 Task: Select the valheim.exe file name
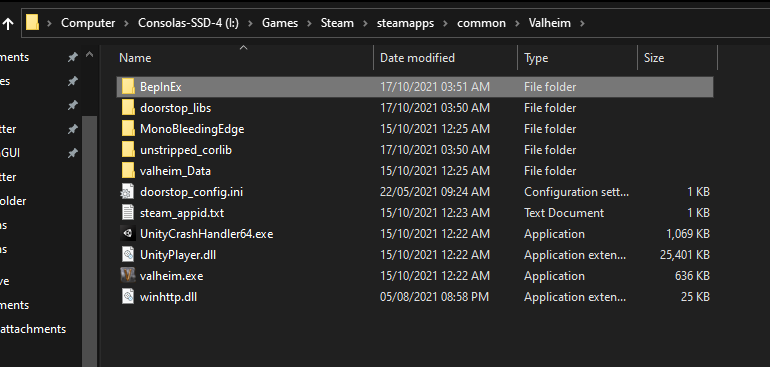[x=171, y=276]
